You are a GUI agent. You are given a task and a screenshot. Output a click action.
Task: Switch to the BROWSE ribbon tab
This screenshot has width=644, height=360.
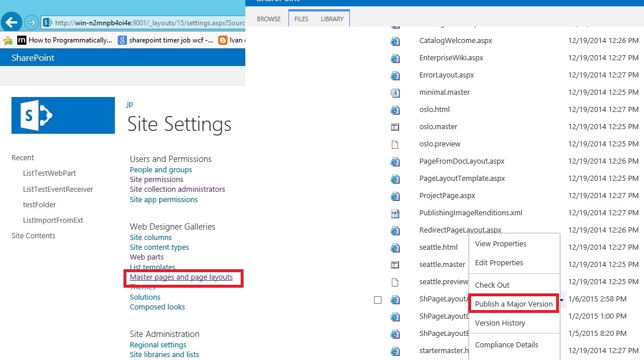[x=269, y=20]
